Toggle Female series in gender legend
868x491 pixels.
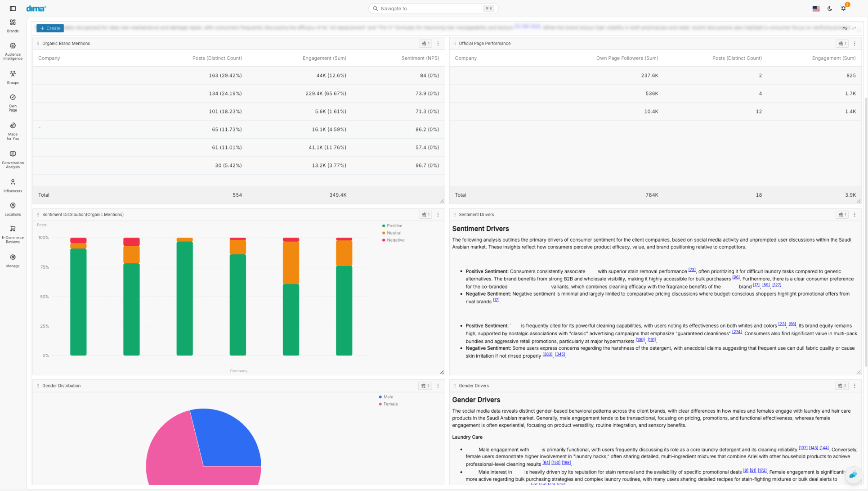pos(388,404)
